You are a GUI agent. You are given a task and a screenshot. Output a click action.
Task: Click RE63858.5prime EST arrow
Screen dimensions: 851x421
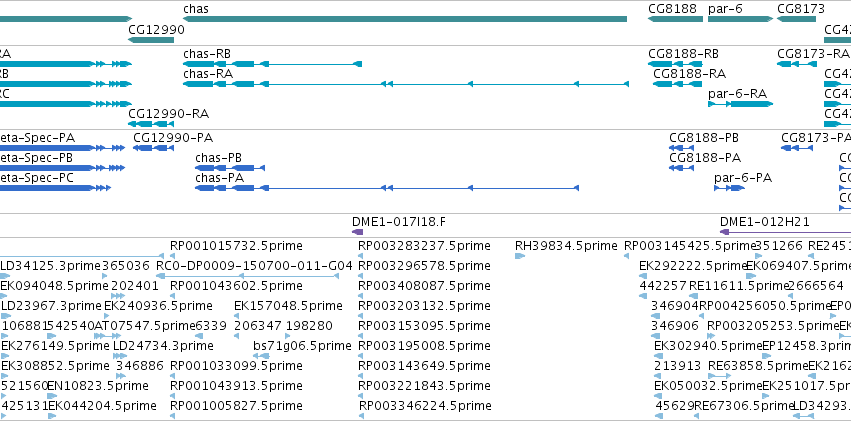720,375
